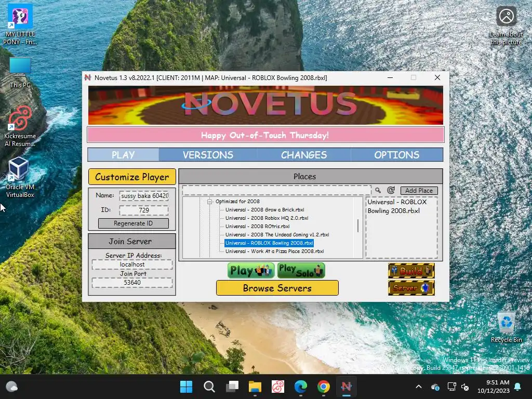Click the search magnifier icon in Places

378,190
